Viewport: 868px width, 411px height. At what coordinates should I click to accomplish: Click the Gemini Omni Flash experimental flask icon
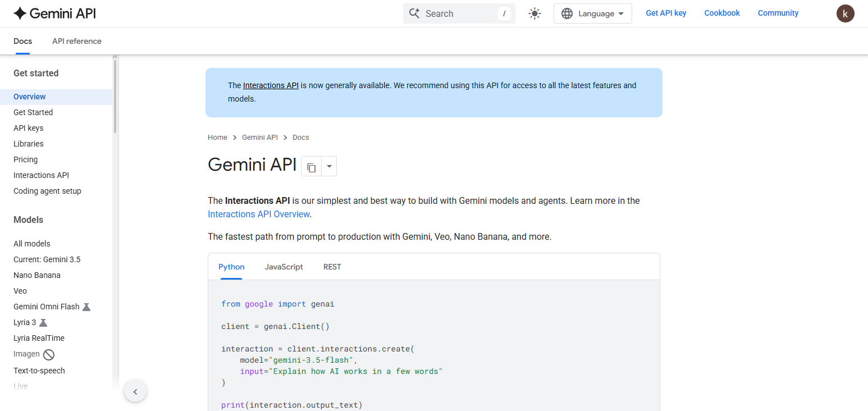click(x=86, y=307)
